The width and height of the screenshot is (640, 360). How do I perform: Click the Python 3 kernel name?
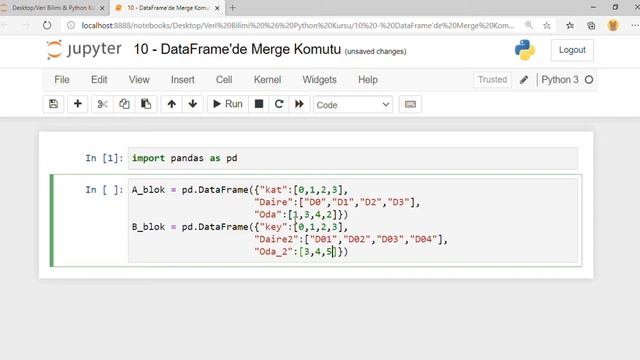(560, 80)
